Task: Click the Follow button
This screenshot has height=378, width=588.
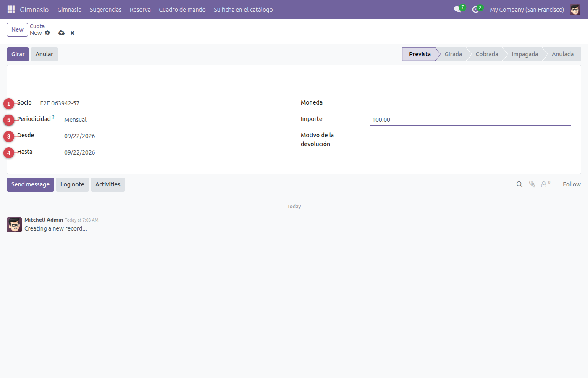Action: [x=572, y=184]
